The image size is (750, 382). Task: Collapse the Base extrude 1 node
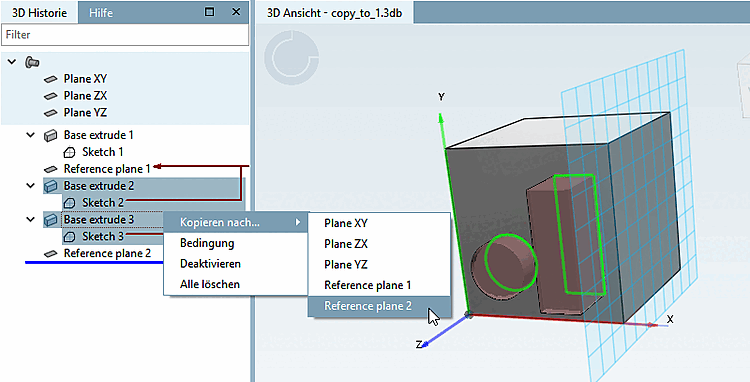[31, 135]
